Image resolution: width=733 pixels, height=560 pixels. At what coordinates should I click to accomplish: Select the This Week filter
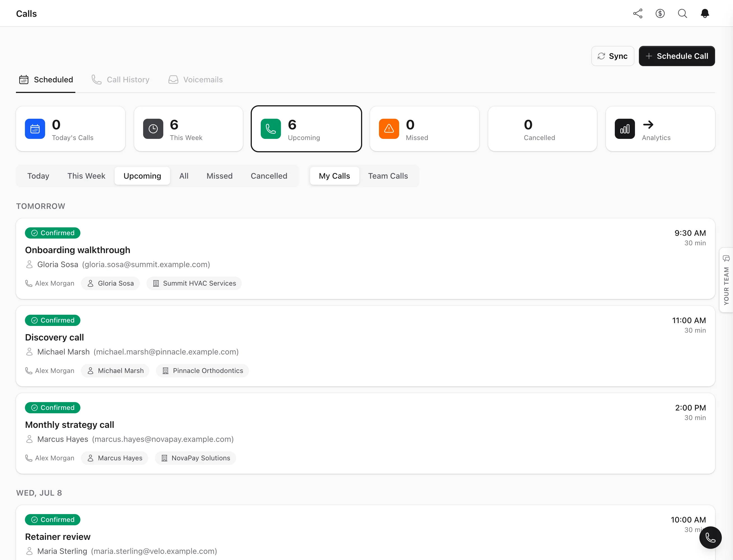pos(86,176)
